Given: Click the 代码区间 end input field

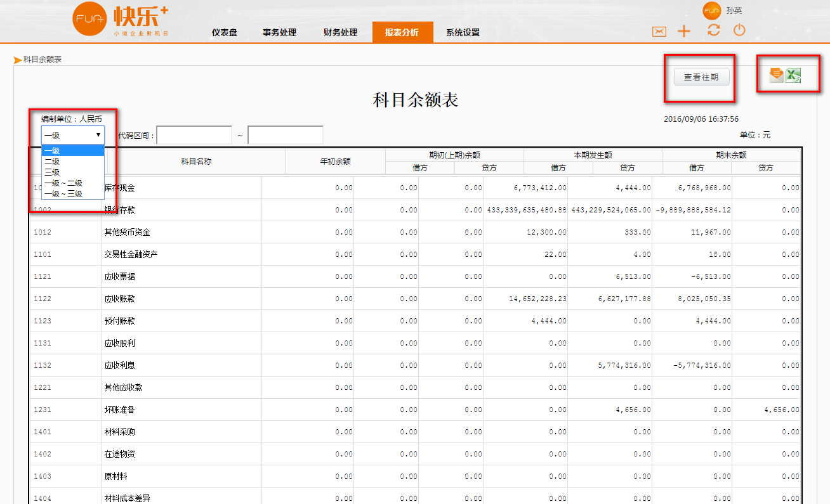Looking at the screenshot, I should click(286, 135).
